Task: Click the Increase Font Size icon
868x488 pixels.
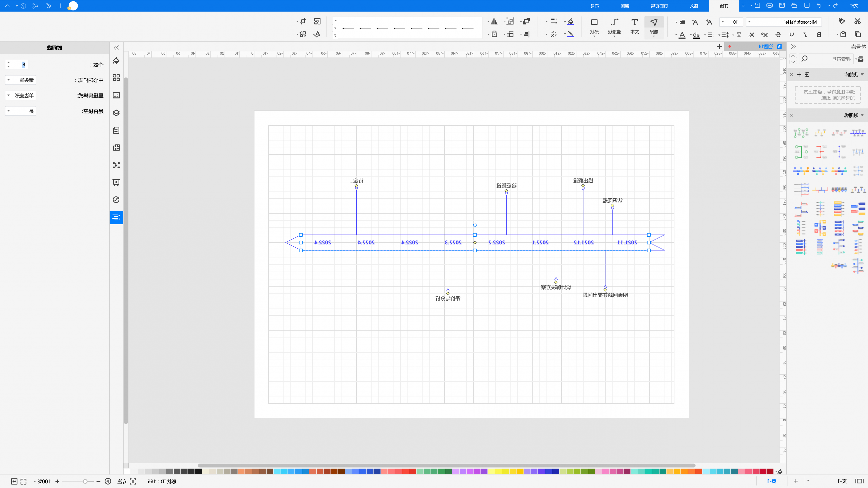Action: coord(709,22)
